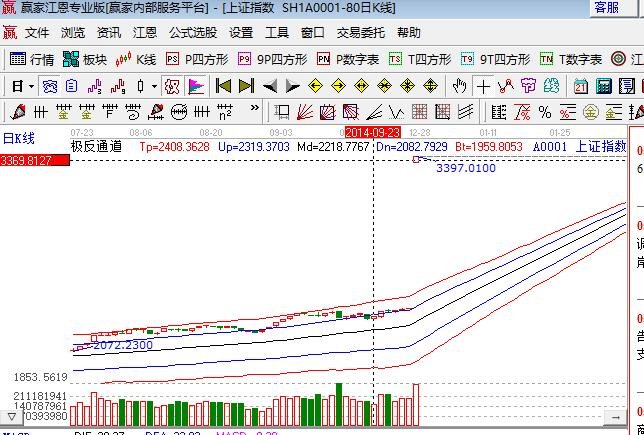This screenshot has width=644, height=435.
Task: Expand more drawing tools chevron
Action: pos(255,108)
